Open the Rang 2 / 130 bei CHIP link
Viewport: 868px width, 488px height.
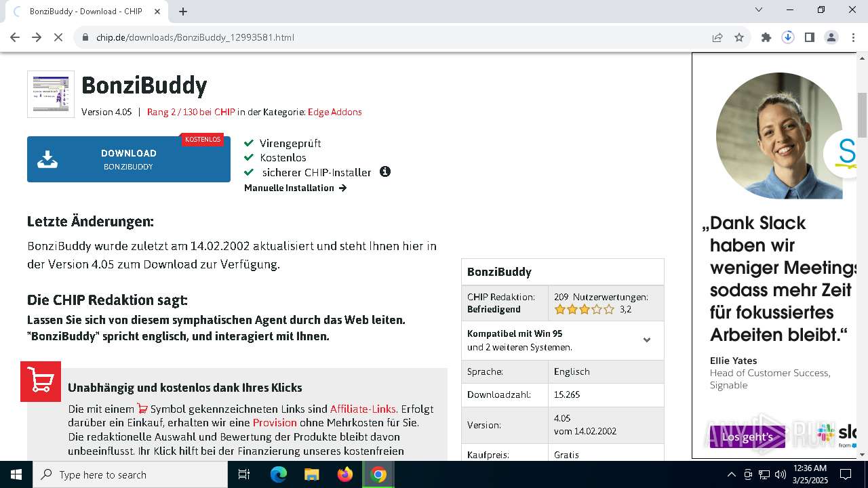click(x=191, y=112)
